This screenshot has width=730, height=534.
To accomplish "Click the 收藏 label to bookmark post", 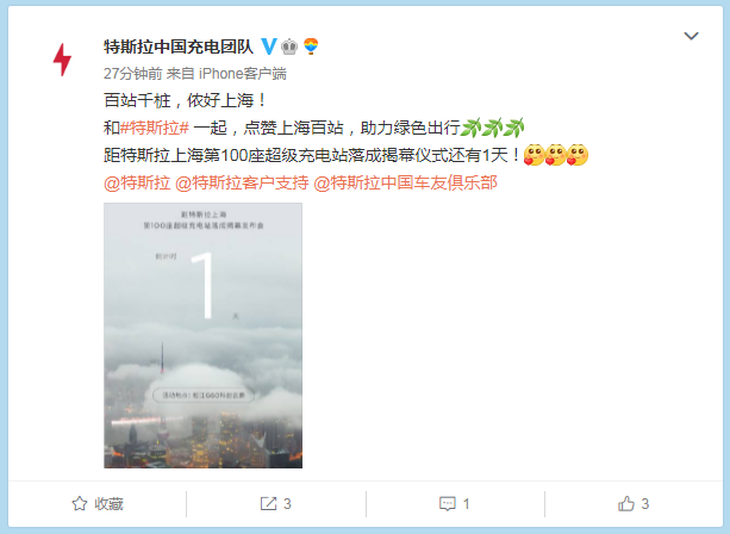I will point(109,504).
